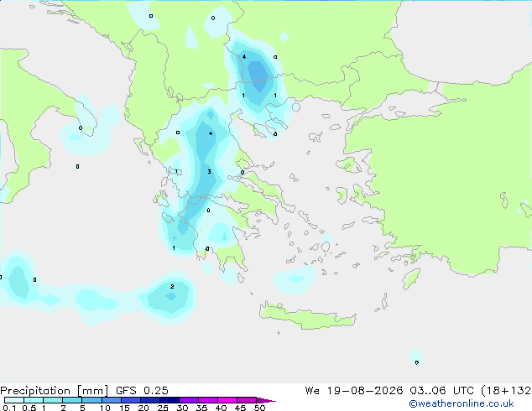Open the weatheronline.co.uk copyright link
532x411 pixels.
(x=462, y=403)
